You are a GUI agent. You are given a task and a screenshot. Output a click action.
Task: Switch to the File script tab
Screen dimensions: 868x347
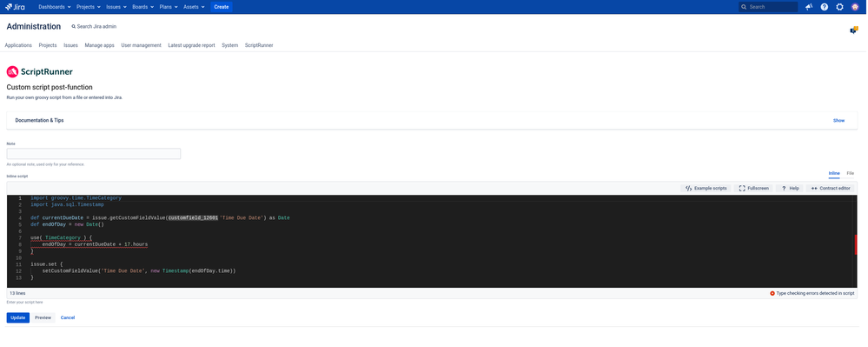pyautogui.click(x=851, y=174)
